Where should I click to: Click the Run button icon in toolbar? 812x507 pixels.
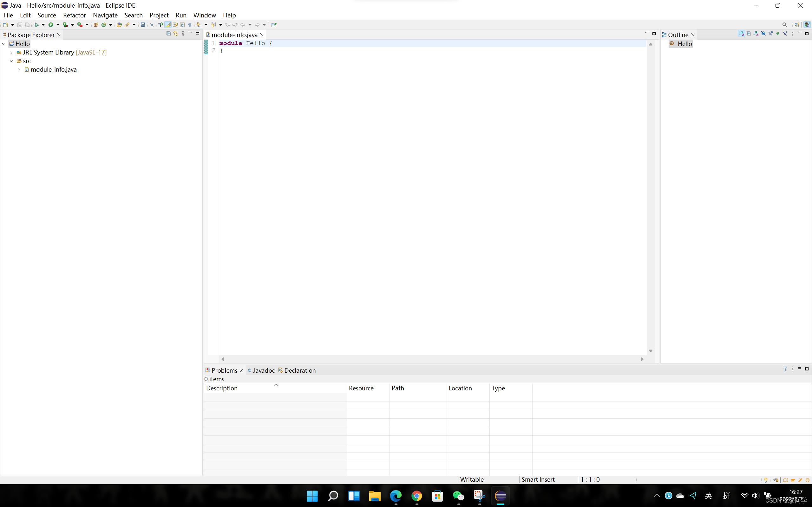point(50,24)
